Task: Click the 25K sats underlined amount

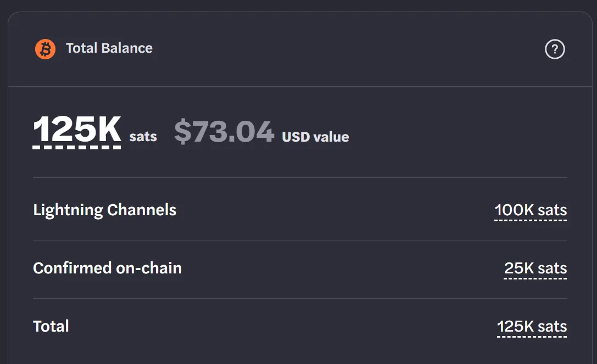Action: [535, 268]
